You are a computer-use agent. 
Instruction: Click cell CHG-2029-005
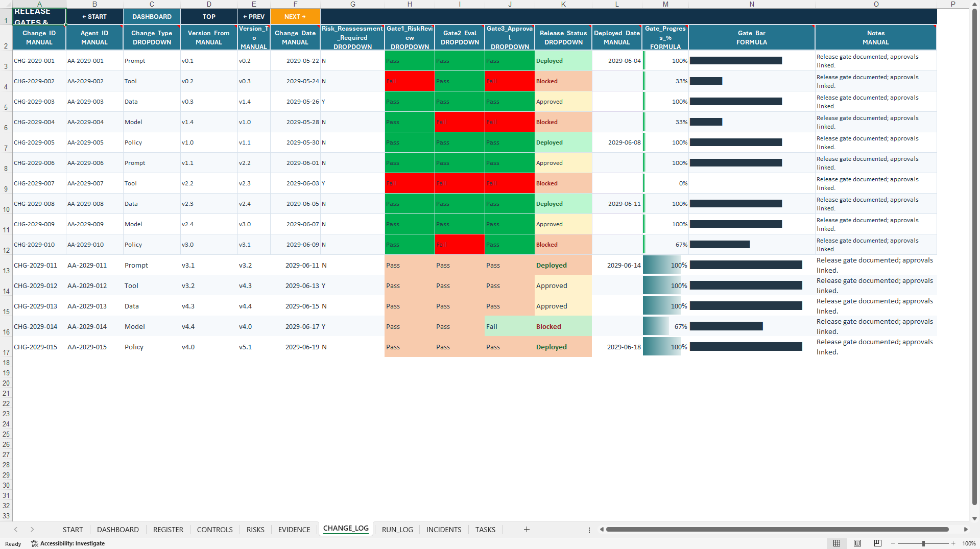[39, 142]
